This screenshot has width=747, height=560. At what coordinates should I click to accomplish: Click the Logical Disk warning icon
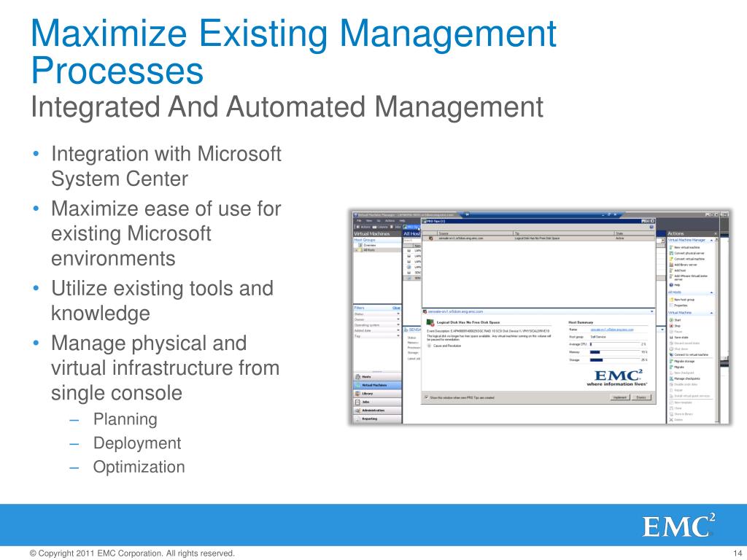(430, 323)
